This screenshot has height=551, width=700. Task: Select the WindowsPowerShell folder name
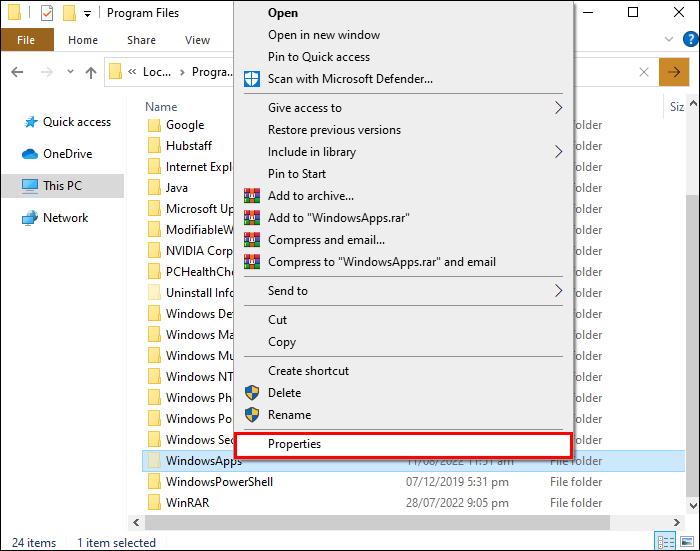click(219, 482)
